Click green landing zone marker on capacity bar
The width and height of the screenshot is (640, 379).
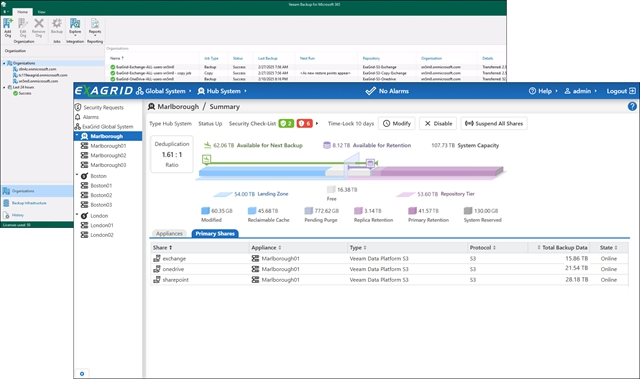click(x=207, y=159)
